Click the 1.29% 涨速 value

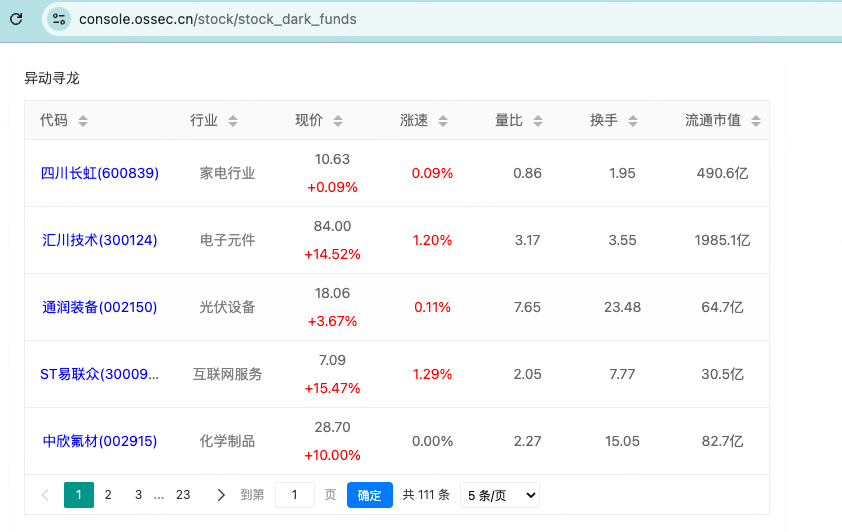click(x=432, y=374)
